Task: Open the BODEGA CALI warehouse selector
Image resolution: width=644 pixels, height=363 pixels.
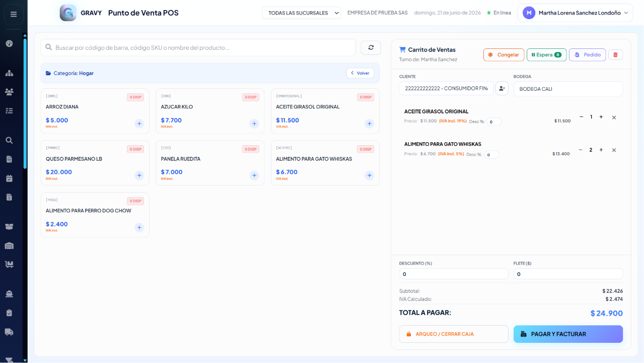Action: (x=568, y=89)
